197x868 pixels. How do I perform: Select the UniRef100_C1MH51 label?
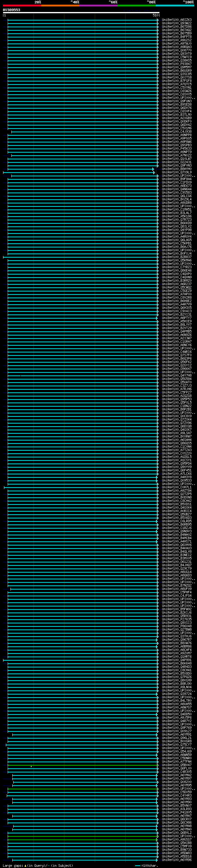(x=176, y=210)
